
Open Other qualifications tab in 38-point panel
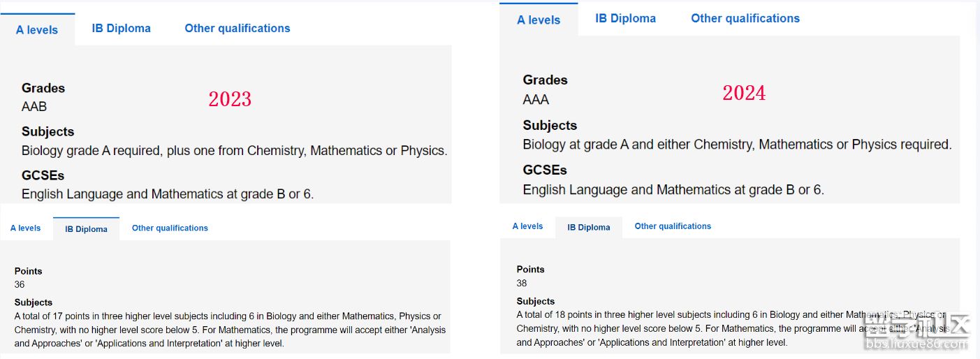[673, 226]
